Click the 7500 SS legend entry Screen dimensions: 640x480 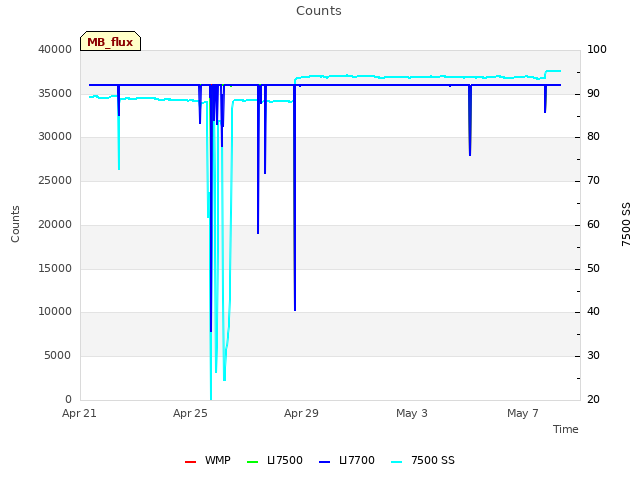pyautogui.click(x=422, y=460)
